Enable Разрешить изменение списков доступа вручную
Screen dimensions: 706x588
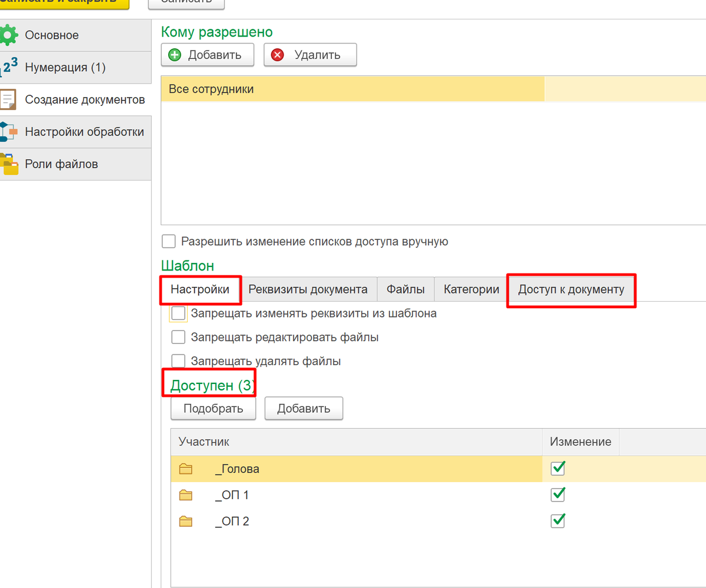(169, 241)
